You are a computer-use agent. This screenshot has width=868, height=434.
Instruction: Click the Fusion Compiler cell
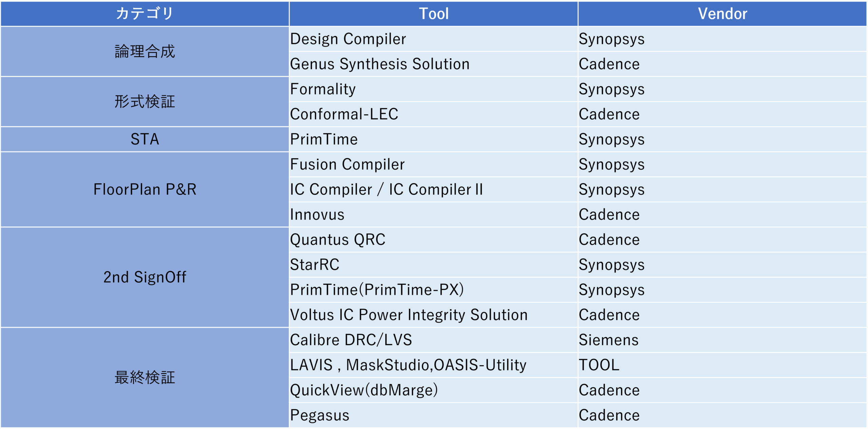tap(434, 165)
